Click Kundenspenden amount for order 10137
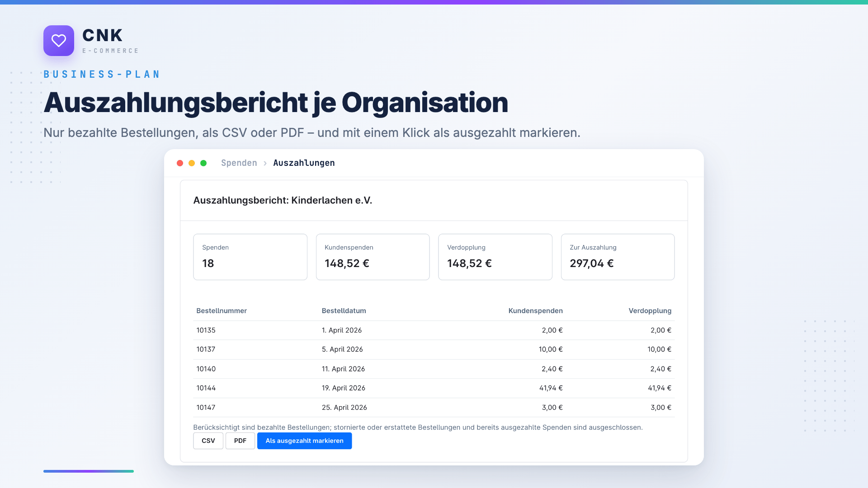The image size is (868, 488). click(551, 349)
